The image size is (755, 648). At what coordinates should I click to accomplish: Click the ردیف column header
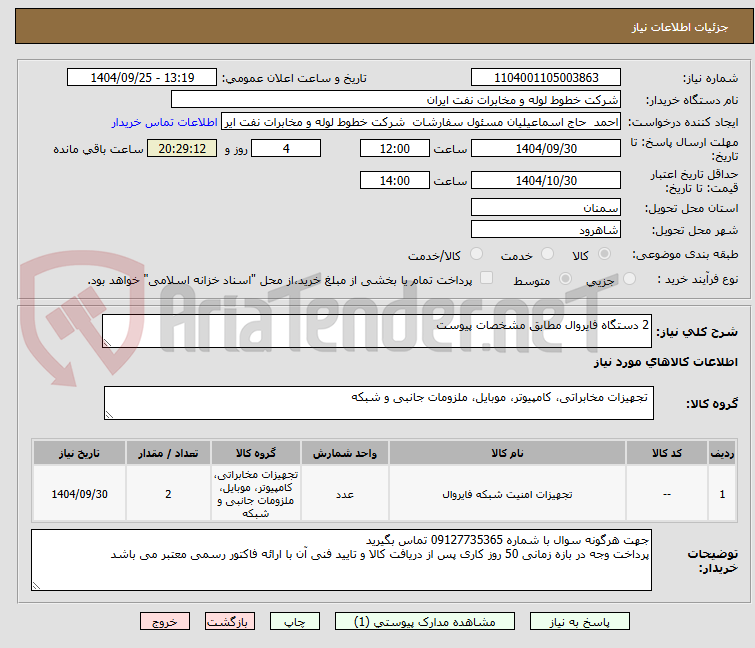722,453
